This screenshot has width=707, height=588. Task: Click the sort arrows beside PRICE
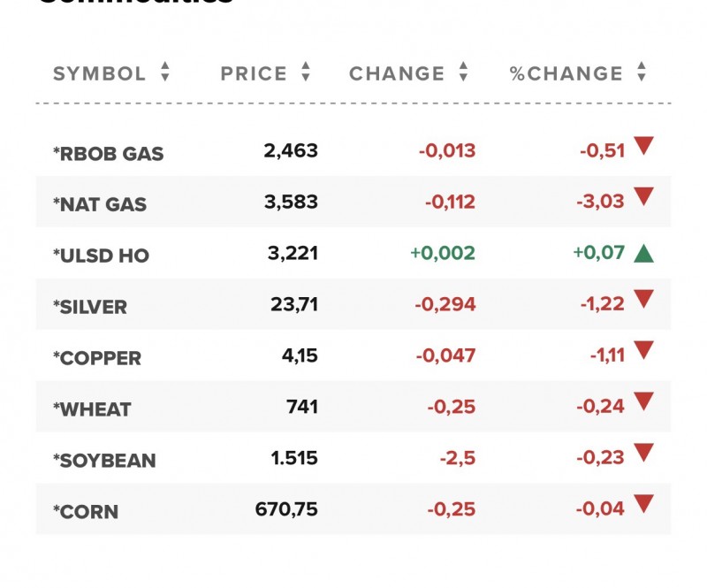(x=306, y=73)
